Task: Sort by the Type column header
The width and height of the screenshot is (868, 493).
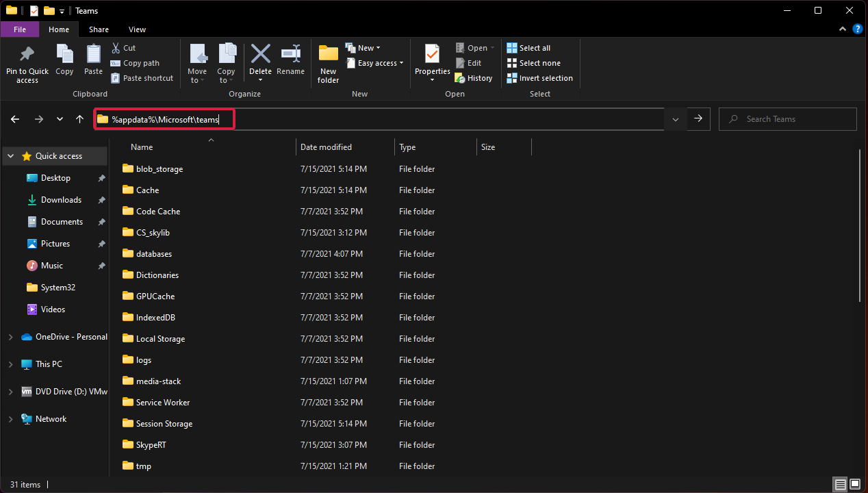Action: [407, 147]
